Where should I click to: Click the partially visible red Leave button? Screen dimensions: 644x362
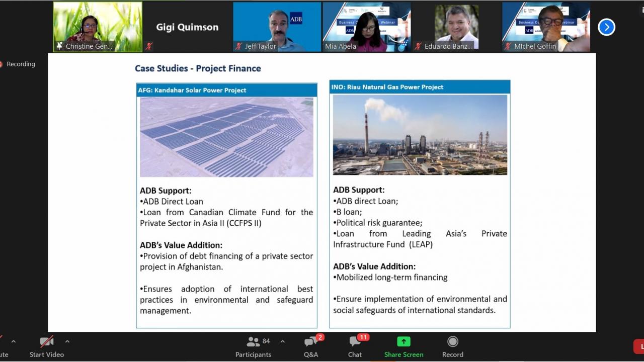pos(639,346)
